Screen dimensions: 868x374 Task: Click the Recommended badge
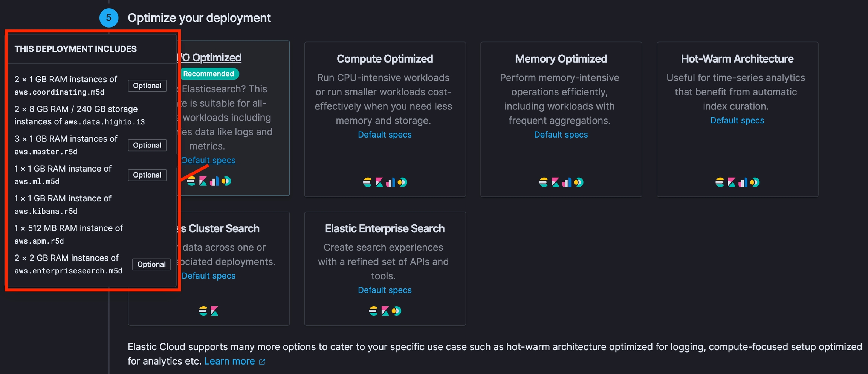(x=209, y=74)
